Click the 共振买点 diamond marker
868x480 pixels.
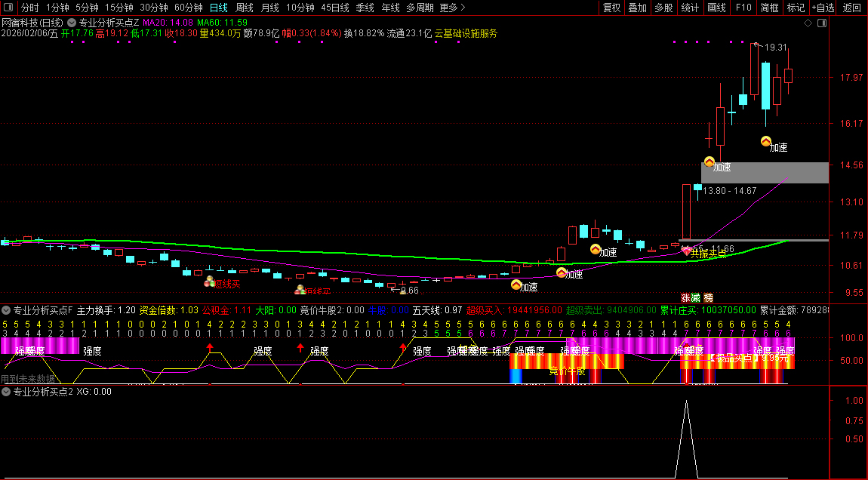click(686, 251)
